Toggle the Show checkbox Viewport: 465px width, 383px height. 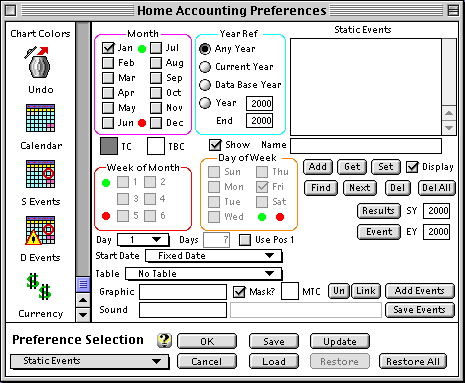click(x=215, y=145)
